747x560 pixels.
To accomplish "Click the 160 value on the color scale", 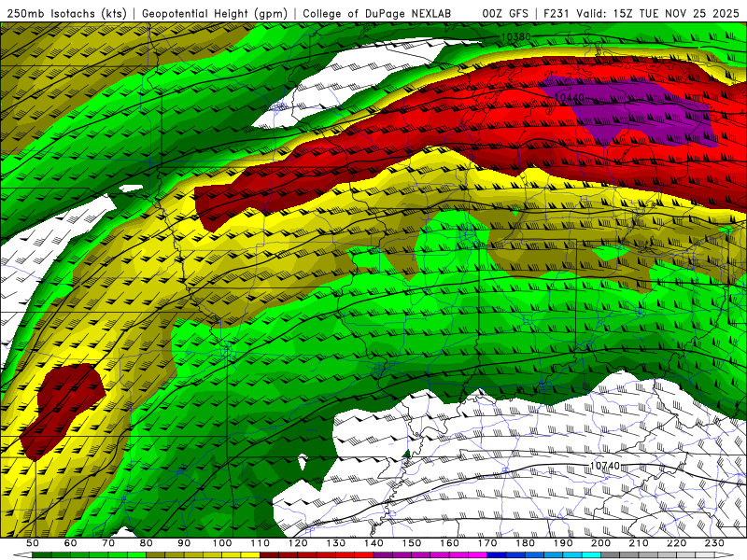I will (x=449, y=543).
